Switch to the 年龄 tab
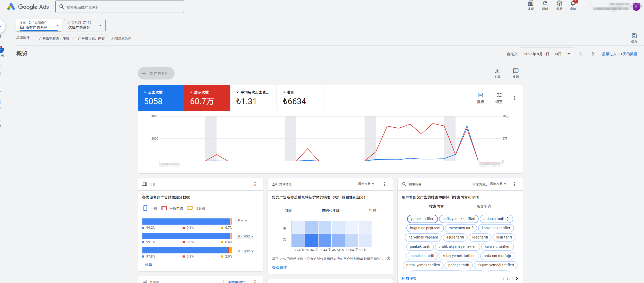The width and height of the screenshot is (644, 283). 372,210
